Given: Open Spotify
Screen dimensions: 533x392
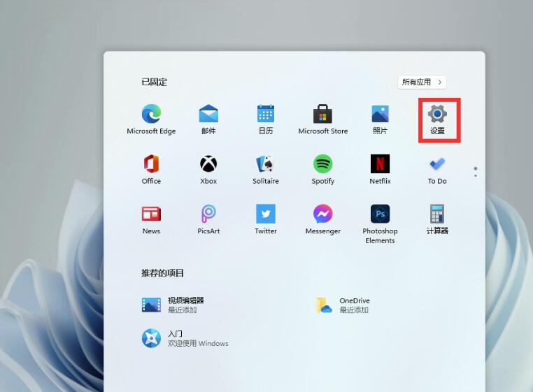Looking at the screenshot, I should tap(323, 169).
